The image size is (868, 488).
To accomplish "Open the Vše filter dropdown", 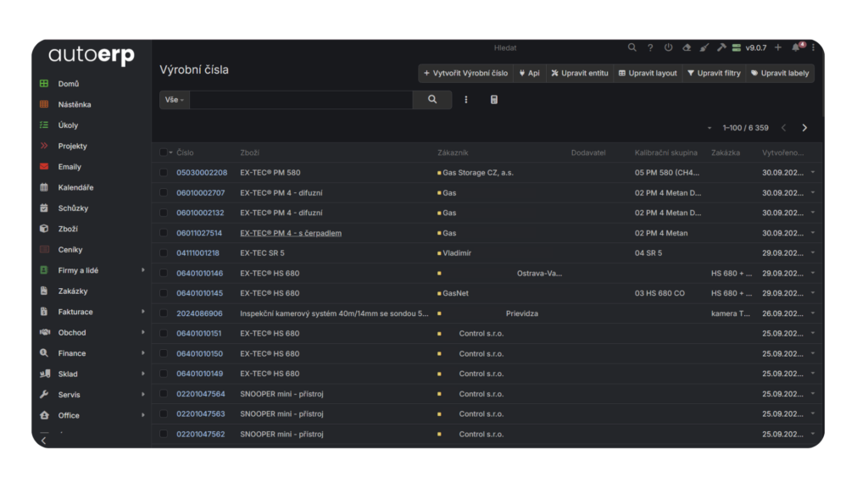I will tap(174, 100).
